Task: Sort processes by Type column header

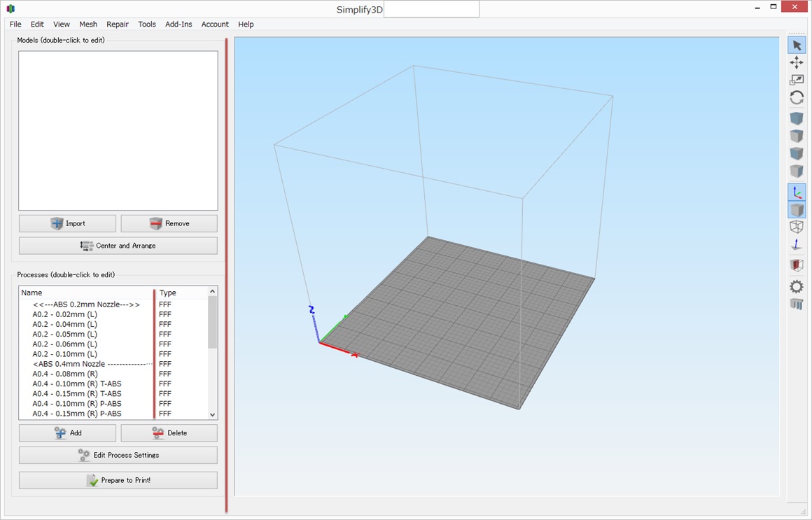Action: (x=181, y=293)
